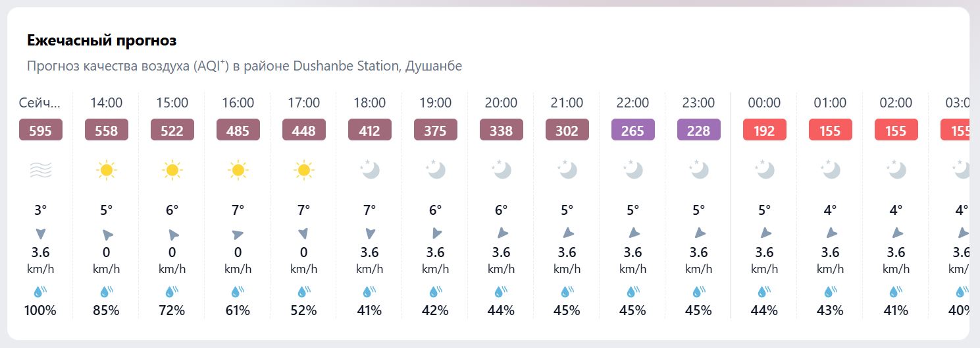Click the wind direction arrow for 20:00
980x348 pixels.
(502, 233)
